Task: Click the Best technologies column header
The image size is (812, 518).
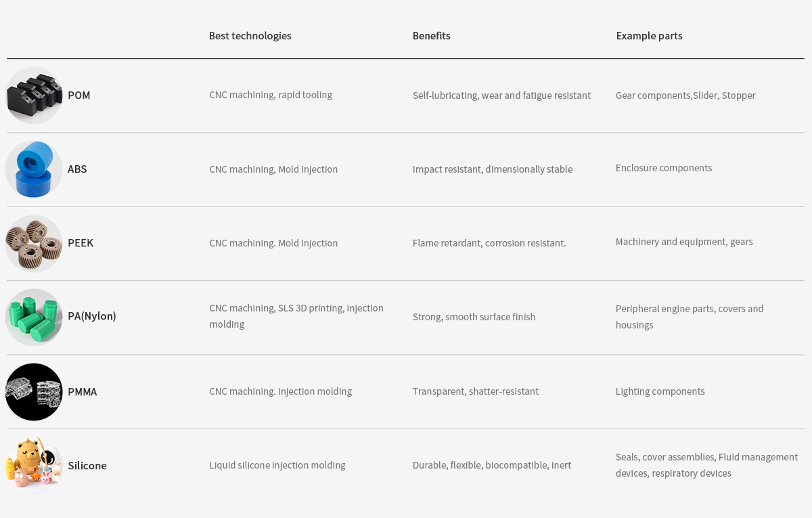Action: click(250, 36)
